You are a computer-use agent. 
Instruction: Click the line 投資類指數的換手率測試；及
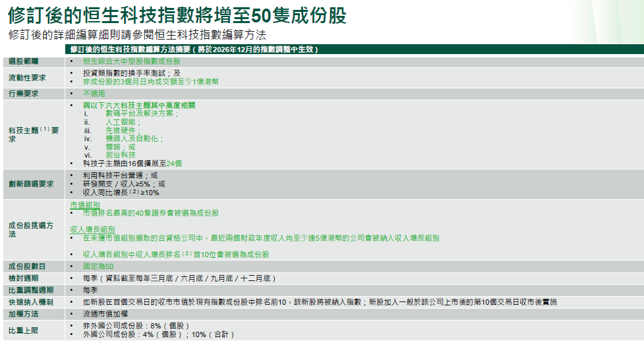point(131,73)
